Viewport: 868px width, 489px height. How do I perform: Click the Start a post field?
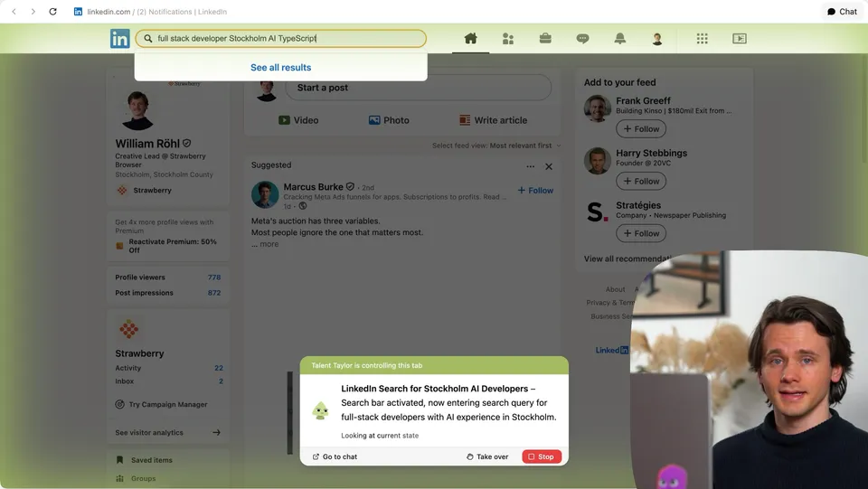pyautogui.click(x=418, y=88)
